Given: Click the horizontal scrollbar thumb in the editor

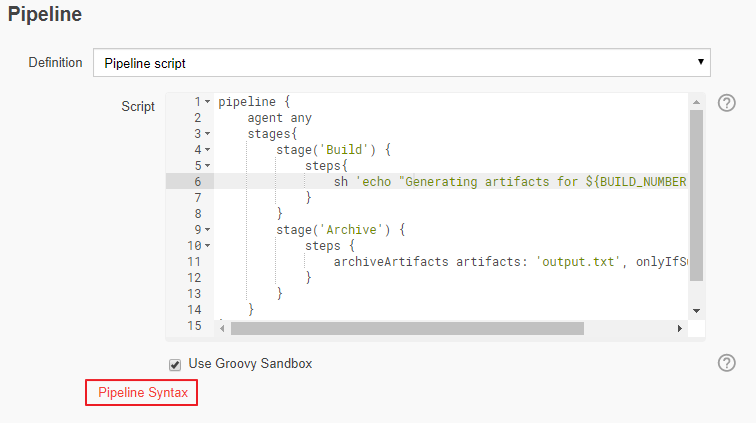Looking at the screenshot, I should tap(406, 328).
